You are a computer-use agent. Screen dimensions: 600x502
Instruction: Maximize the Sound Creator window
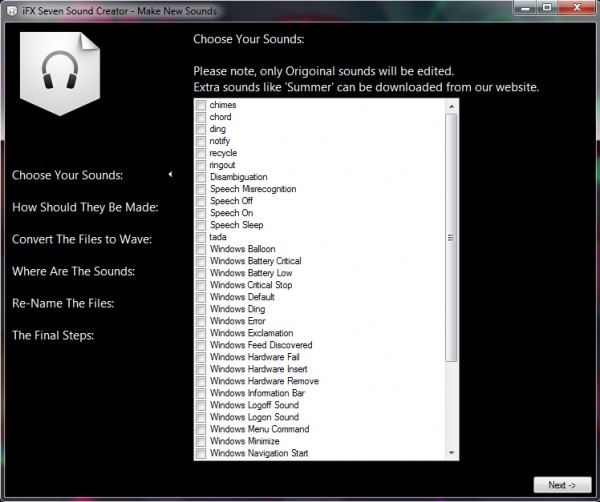coord(547,8)
